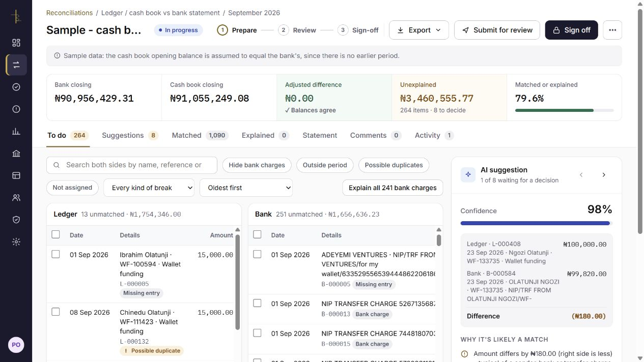Open the shield check icon in the sidebar

point(16,220)
